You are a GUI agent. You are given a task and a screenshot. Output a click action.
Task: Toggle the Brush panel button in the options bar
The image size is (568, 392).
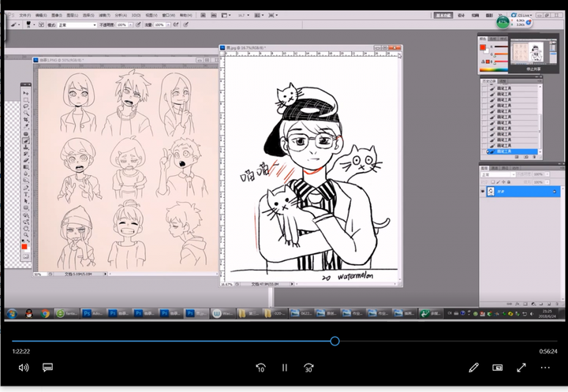pos(41,25)
